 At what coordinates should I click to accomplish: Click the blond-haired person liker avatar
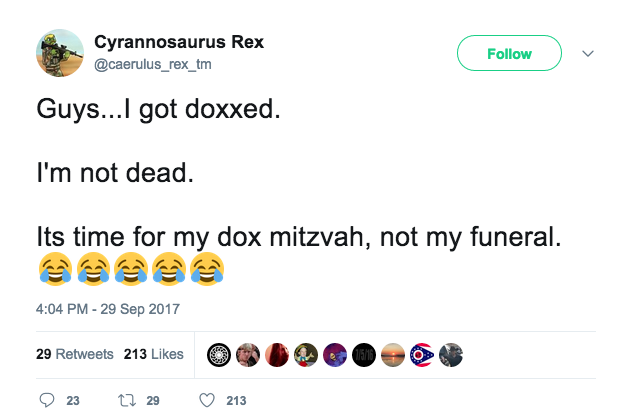click(248, 354)
